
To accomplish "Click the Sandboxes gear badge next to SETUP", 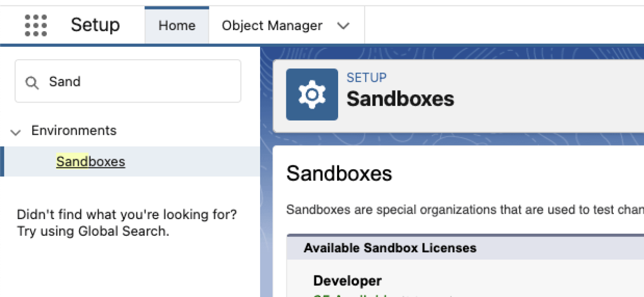I will [x=311, y=94].
